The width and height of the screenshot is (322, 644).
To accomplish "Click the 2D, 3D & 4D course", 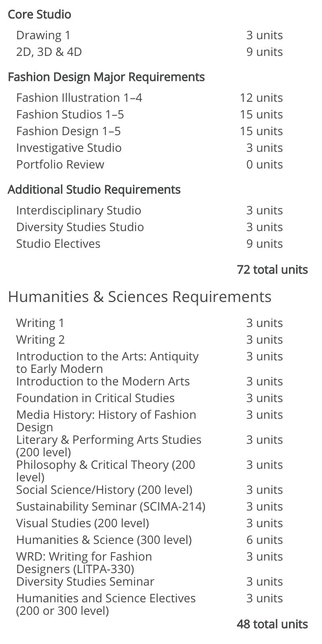I will (49, 52).
